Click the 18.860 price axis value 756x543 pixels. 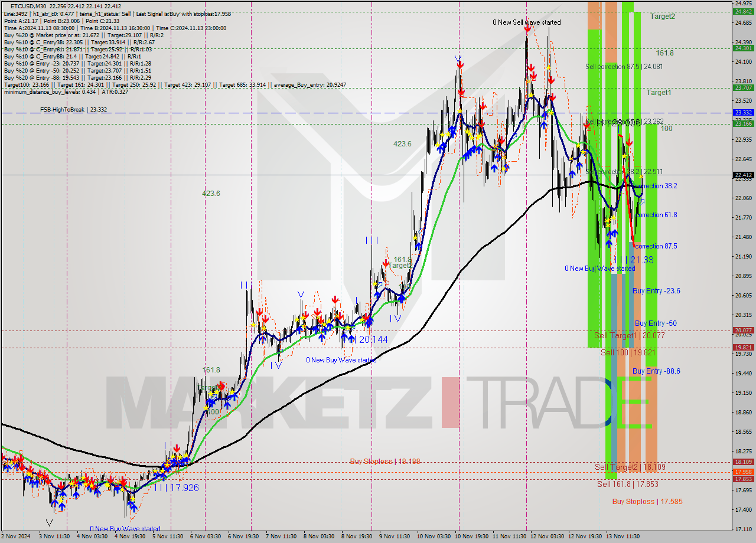743,412
